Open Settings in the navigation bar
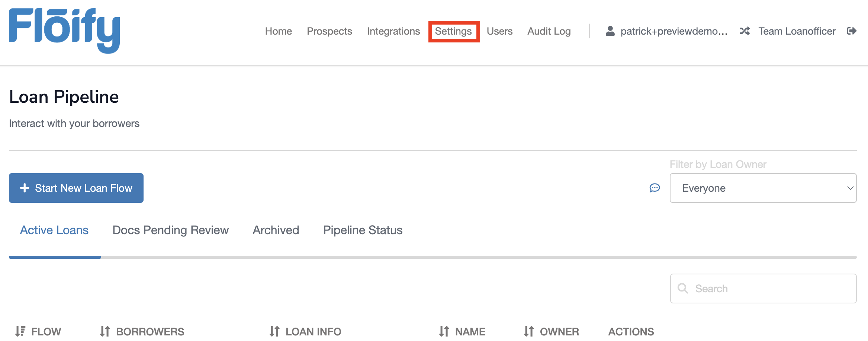 click(x=454, y=31)
